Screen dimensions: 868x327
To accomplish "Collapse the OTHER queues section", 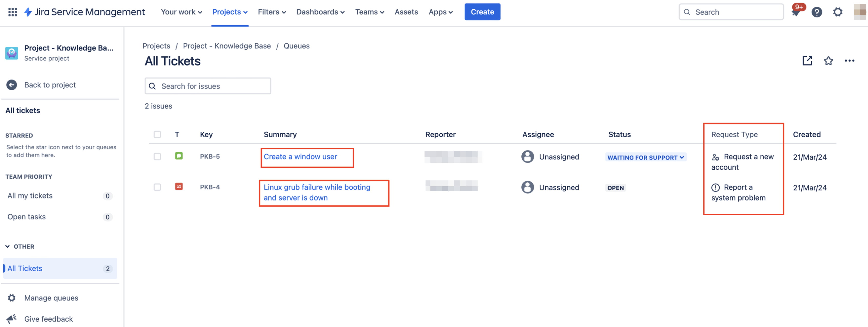I will 7,247.
